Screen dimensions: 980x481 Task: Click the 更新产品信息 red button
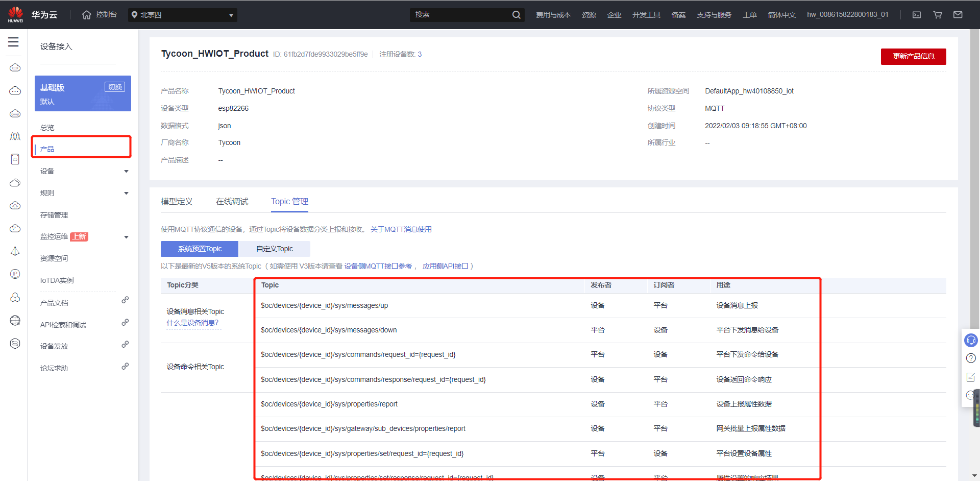tap(913, 56)
